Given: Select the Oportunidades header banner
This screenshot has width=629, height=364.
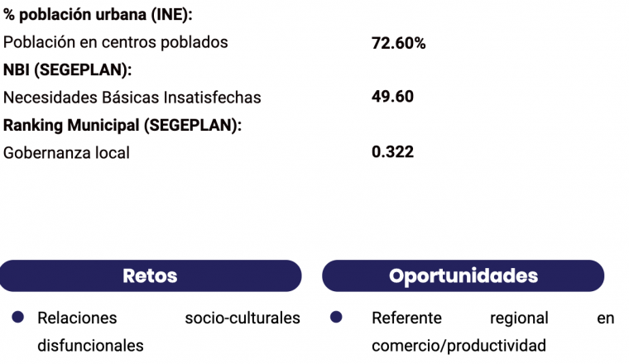Looking at the screenshot, I should (463, 275).
